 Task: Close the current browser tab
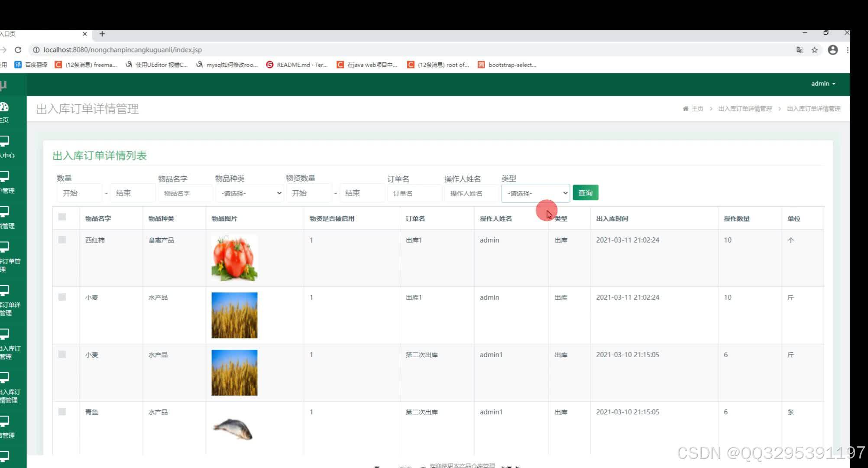(85, 34)
